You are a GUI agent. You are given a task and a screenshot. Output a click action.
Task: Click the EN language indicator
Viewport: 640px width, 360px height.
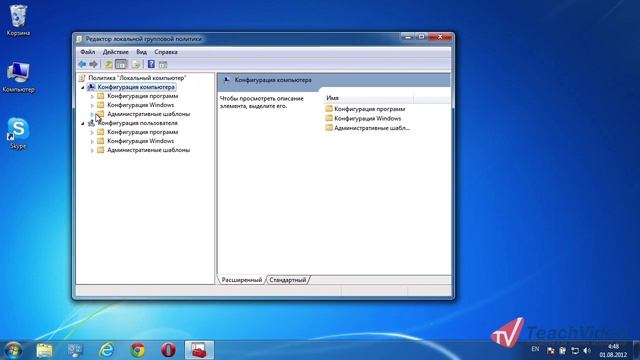point(536,349)
